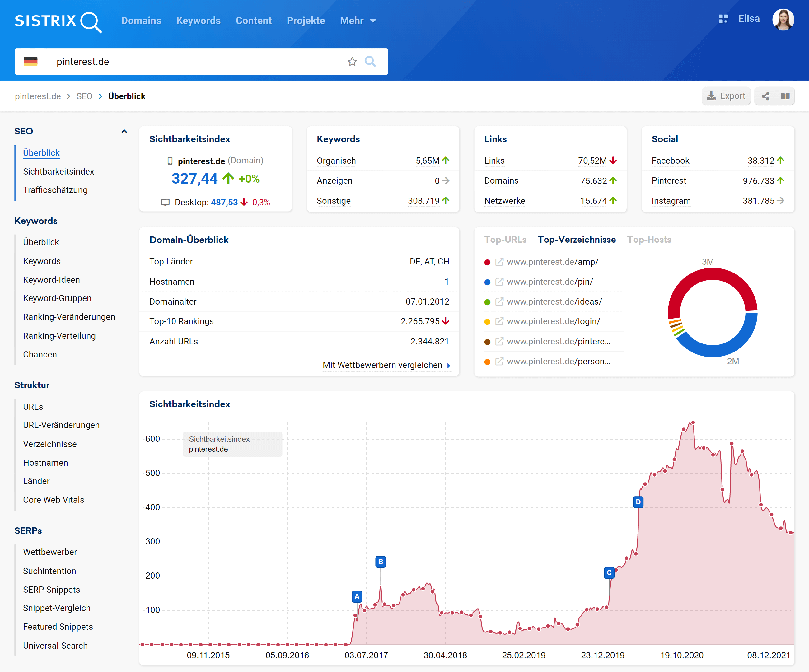Click Elisa's profile avatar
Screen dimensions: 809x672
tap(783, 20)
